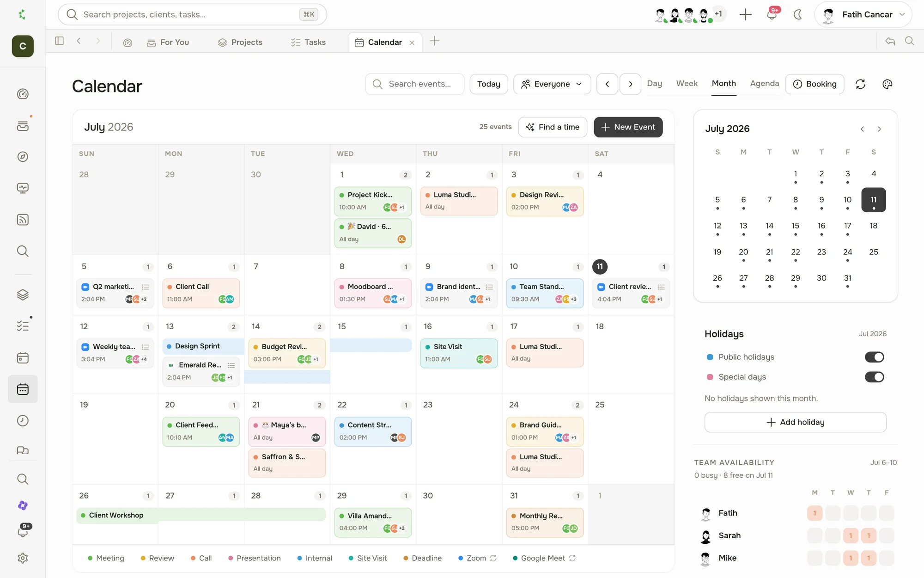
Task: Open the projects layers icon in sidebar
Action: point(23,295)
